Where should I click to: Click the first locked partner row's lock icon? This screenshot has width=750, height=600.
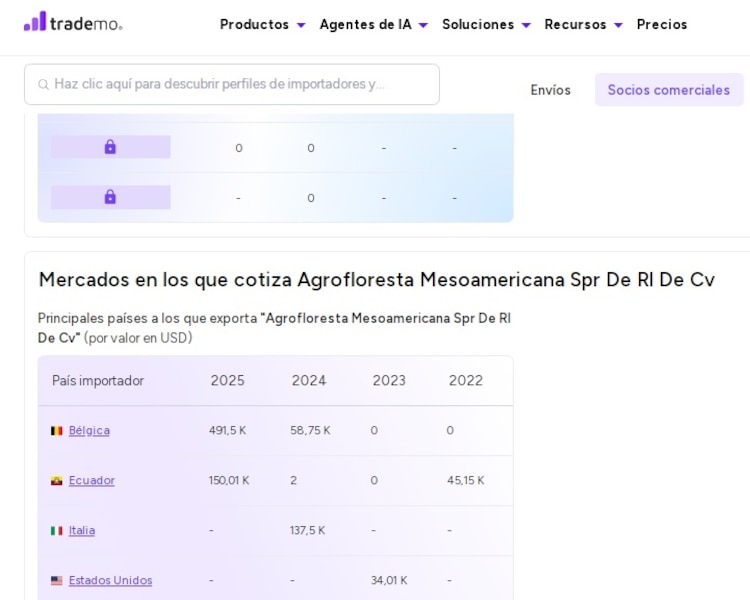pos(110,147)
